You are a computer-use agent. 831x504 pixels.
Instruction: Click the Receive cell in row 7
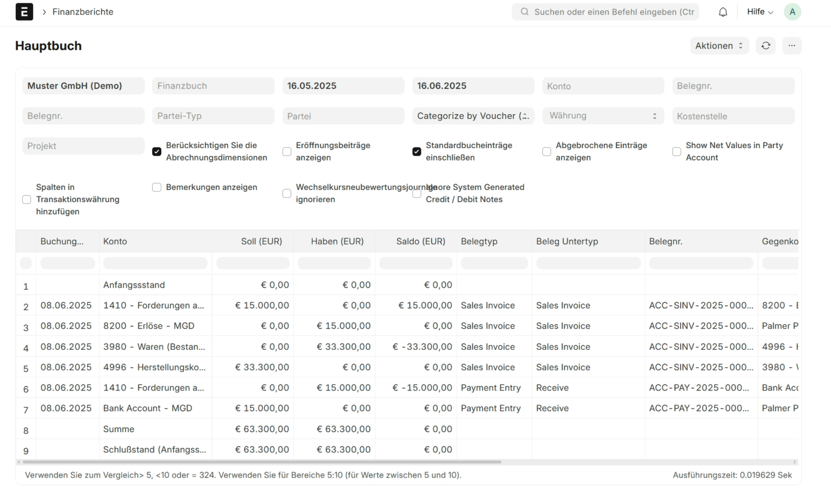point(588,408)
